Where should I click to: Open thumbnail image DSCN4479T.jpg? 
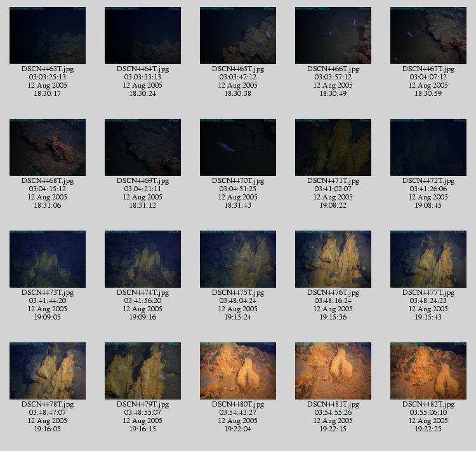pyautogui.click(x=143, y=371)
